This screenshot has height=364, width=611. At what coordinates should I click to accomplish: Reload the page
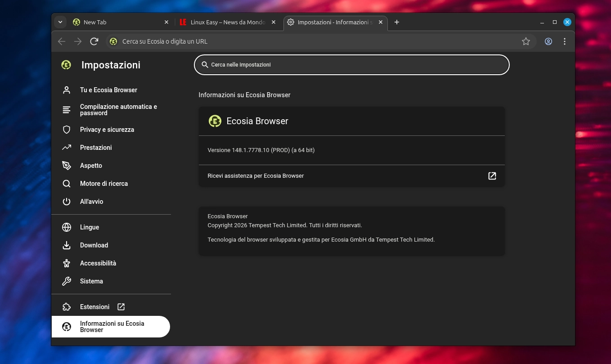click(x=94, y=41)
